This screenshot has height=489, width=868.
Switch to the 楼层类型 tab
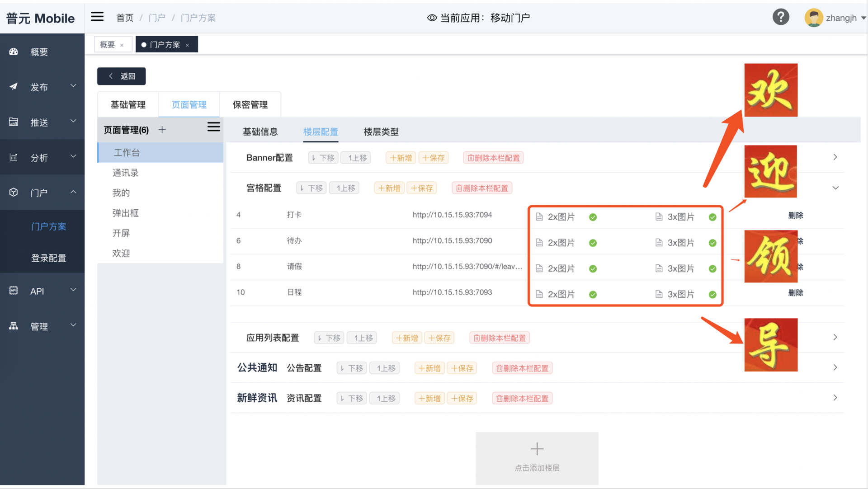tap(381, 132)
